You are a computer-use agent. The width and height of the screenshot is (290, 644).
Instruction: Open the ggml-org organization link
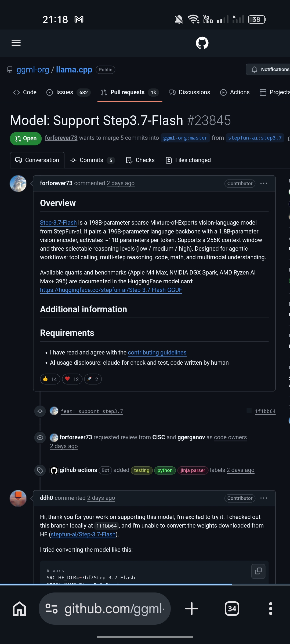(33, 69)
